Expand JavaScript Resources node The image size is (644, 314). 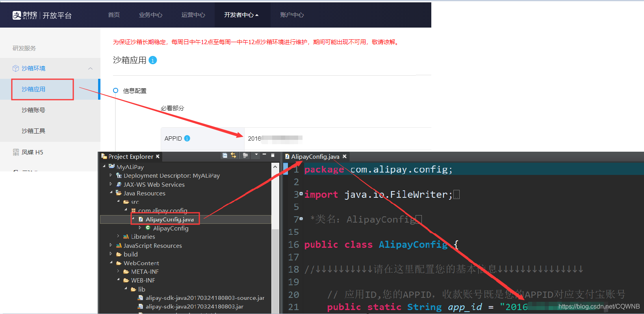click(x=111, y=245)
